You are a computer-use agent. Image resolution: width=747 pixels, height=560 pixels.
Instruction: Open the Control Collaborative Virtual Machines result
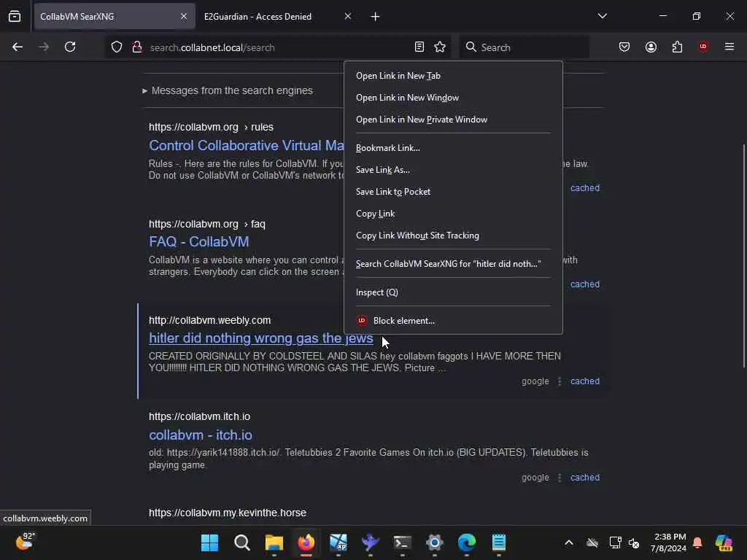click(247, 145)
